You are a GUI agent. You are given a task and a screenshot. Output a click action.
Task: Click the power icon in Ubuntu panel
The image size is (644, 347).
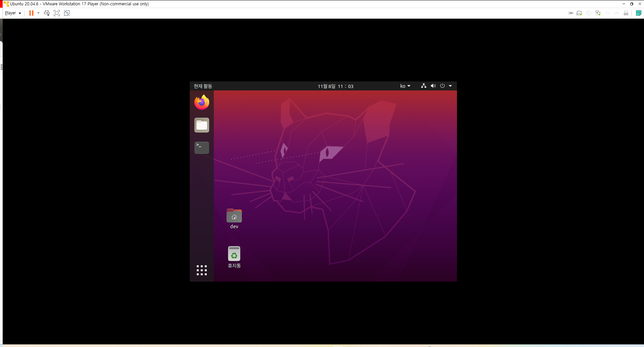pyautogui.click(x=442, y=86)
